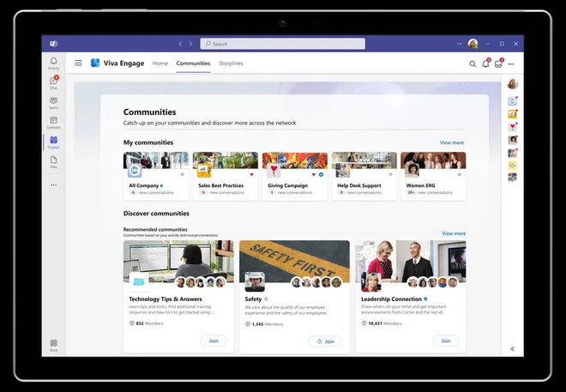Open the Store apps icon in sidebar
The width and height of the screenshot is (566, 392).
[x=53, y=345]
